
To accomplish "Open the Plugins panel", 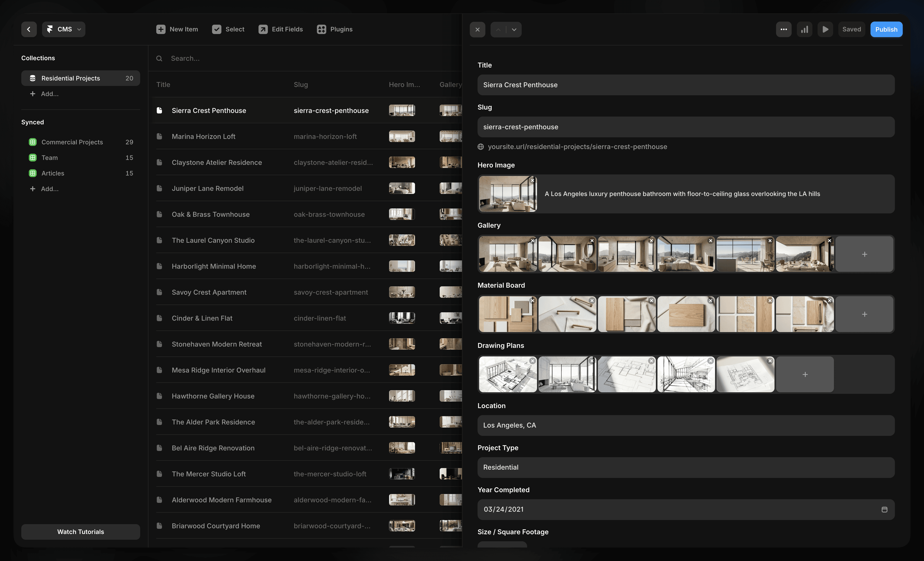I will tap(335, 29).
